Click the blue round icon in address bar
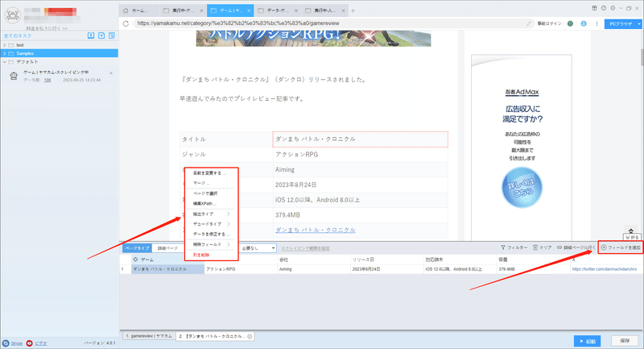 [x=584, y=24]
